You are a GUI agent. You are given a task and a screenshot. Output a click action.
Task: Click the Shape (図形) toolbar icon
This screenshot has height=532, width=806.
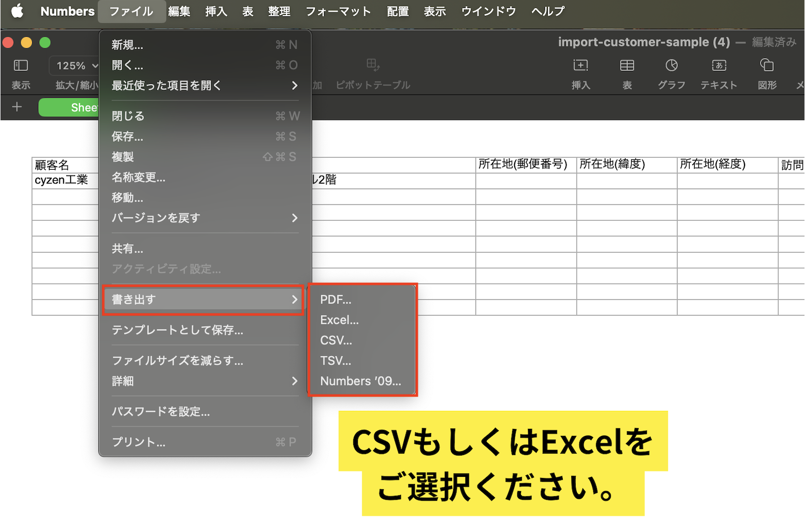767,66
